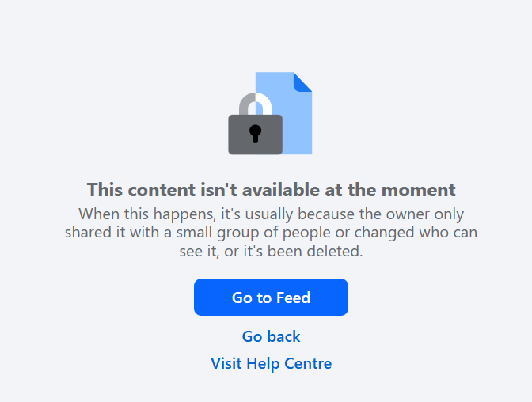Select the word 'Feed' on the blue button
The image size is (532, 402).
coord(294,298)
